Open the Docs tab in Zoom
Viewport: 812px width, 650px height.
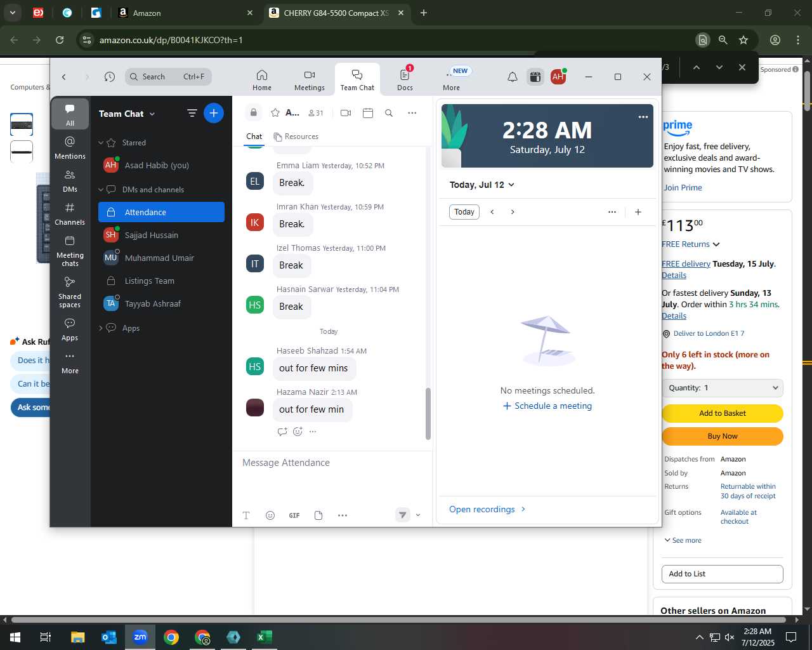pos(405,80)
